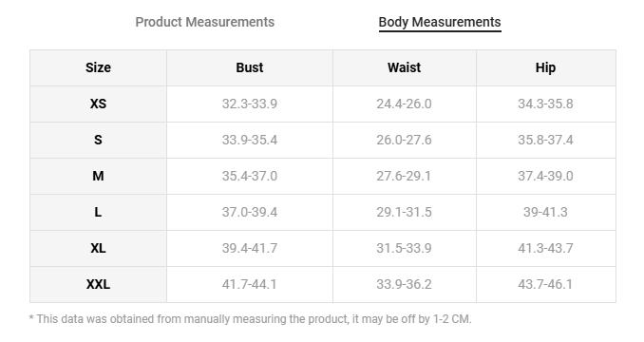Click the L hip value 39-41.3
This screenshot has height=342, width=644.
coord(545,212)
